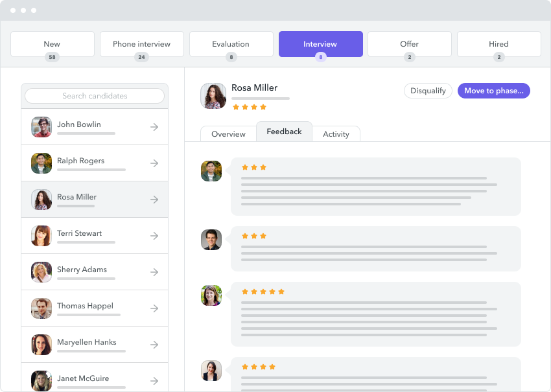
Task: Select Thomas Happel candidate name
Action: pos(85,306)
